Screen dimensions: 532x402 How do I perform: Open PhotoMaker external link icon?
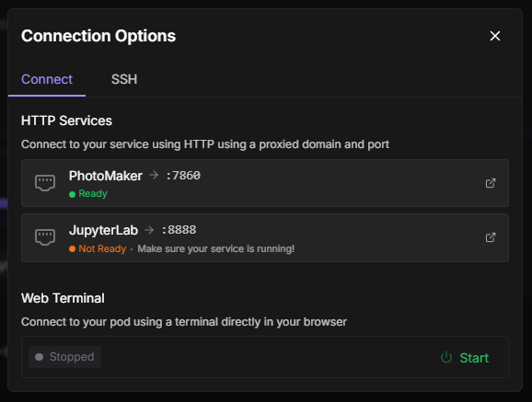click(x=491, y=183)
